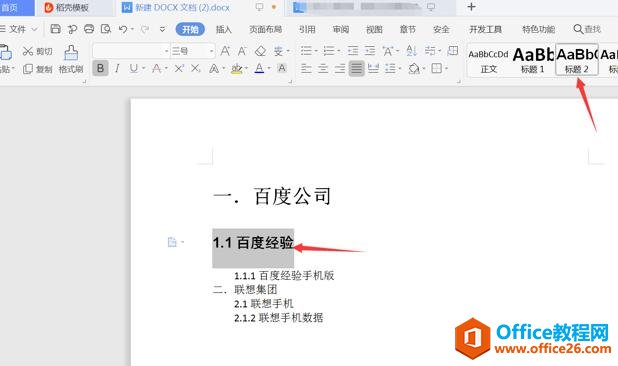Click the heading text 一. 百度公司
This screenshot has width=618, height=366.
point(272,196)
